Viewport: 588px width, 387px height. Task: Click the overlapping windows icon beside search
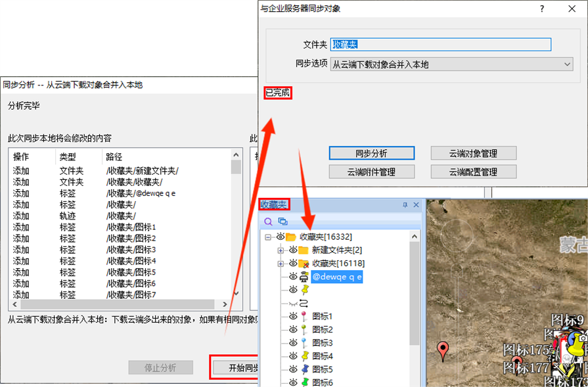pyautogui.click(x=283, y=221)
